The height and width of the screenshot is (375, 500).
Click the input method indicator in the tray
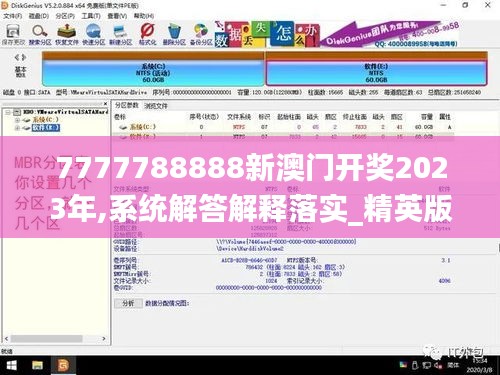pos(453,365)
